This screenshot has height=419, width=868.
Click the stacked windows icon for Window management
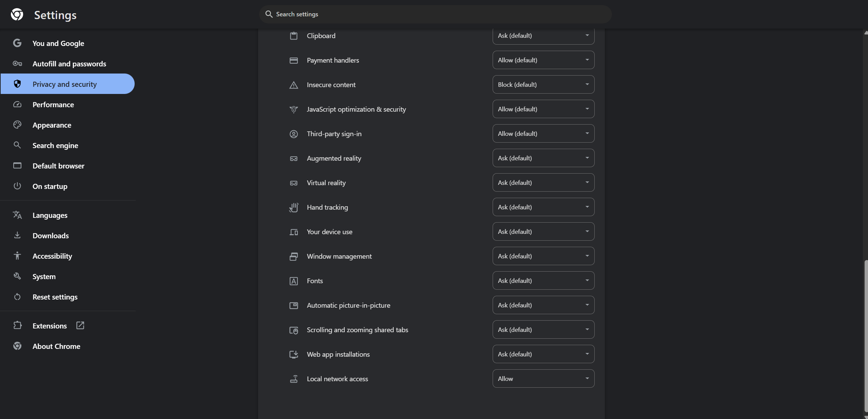[294, 256]
